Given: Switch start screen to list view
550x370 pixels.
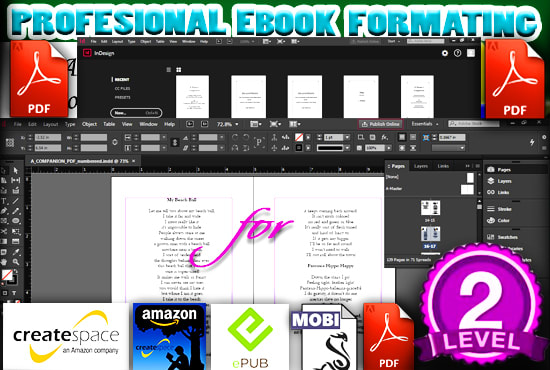Looking at the screenshot, I should 169,70.
